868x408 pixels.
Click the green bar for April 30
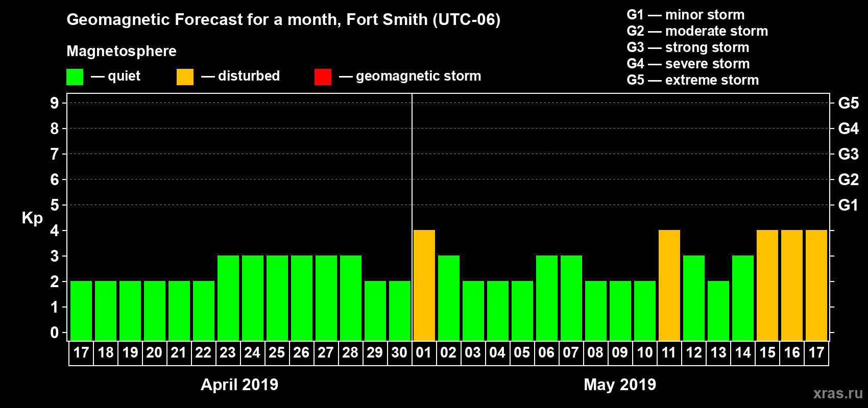pyautogui.click(x=399, y=311)
